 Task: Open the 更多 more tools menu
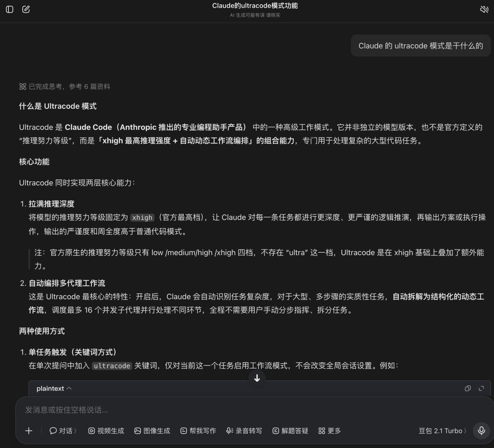pos(330,431)
